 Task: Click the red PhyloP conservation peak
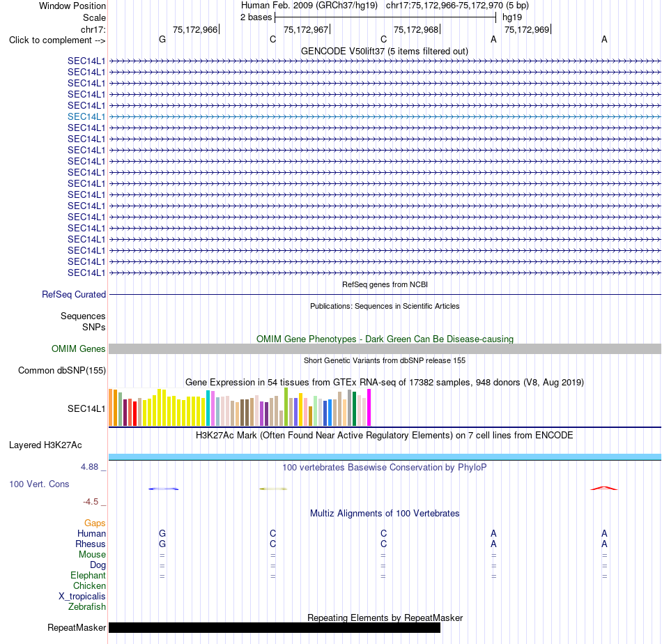(x=603, y=488)
